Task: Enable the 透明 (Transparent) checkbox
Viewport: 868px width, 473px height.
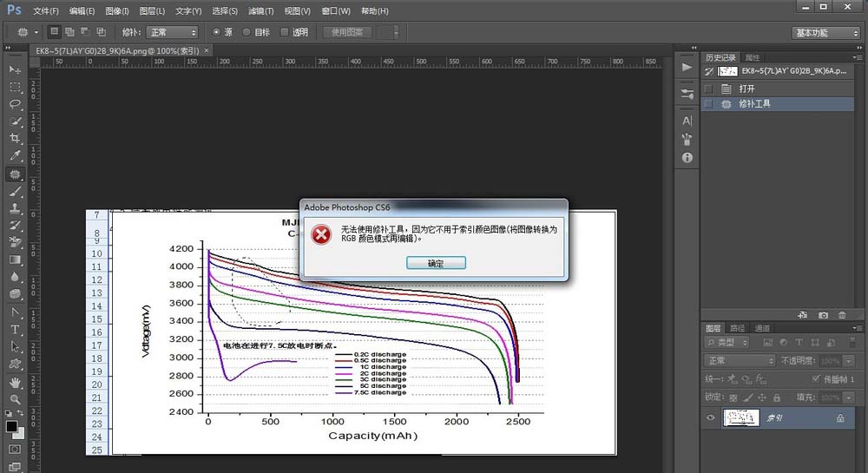Action: click(x=284, y=32)
